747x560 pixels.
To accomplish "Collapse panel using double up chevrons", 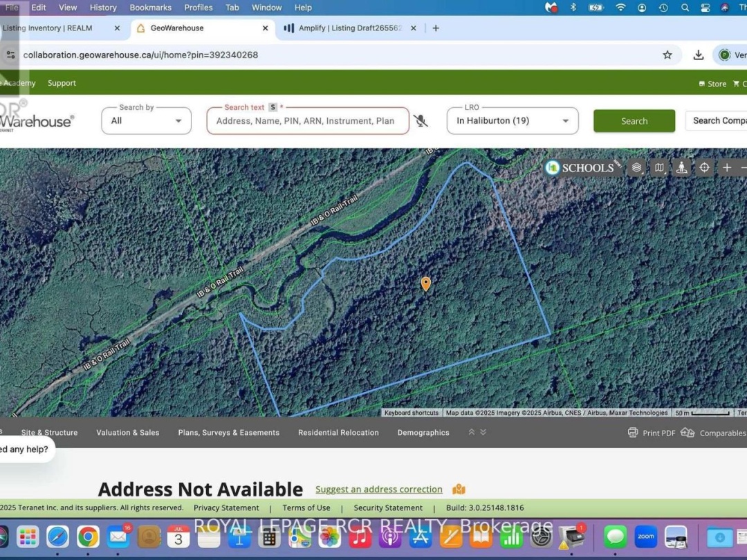I will [472, 432].
